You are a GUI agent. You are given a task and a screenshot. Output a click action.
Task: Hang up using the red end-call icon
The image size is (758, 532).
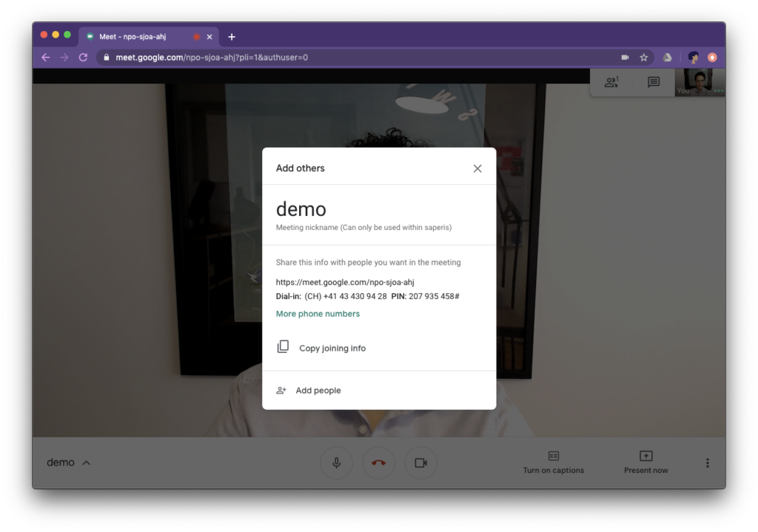378,462
